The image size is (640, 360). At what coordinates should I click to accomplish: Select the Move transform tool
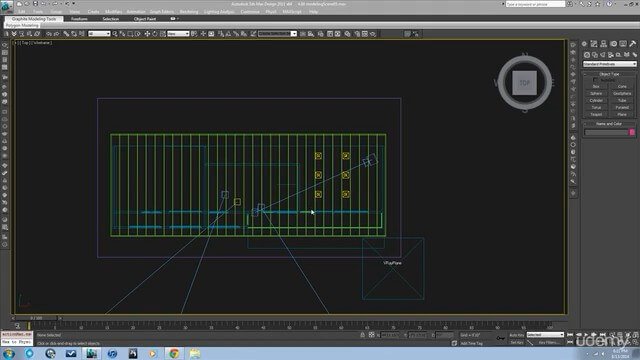(147, 34)
